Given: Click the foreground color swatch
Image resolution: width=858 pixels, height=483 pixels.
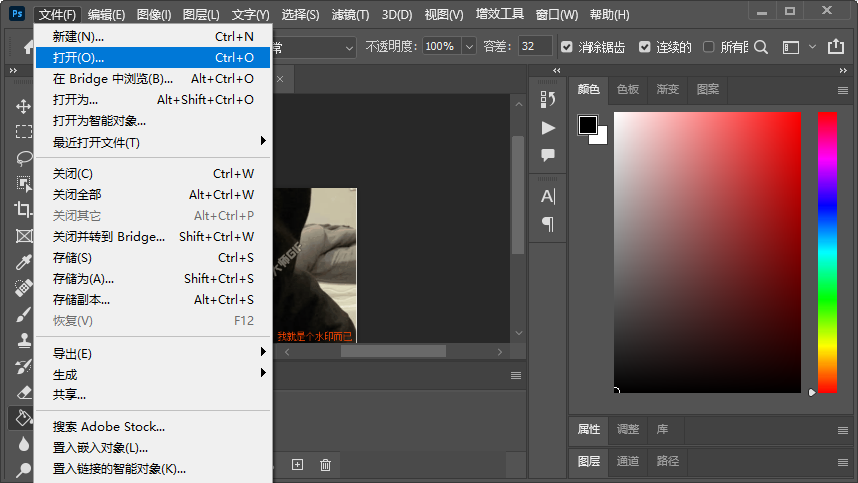Looking at the screenshot, I should tap(587, 125).
